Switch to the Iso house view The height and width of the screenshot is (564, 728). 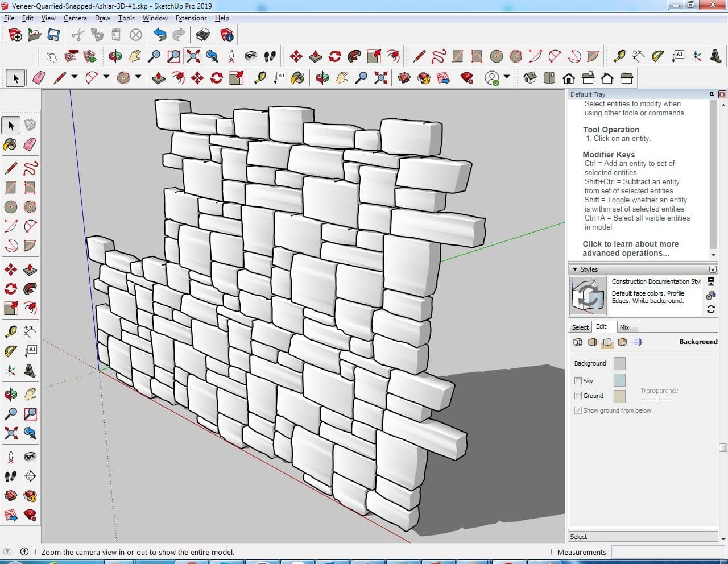click(530, 78)
